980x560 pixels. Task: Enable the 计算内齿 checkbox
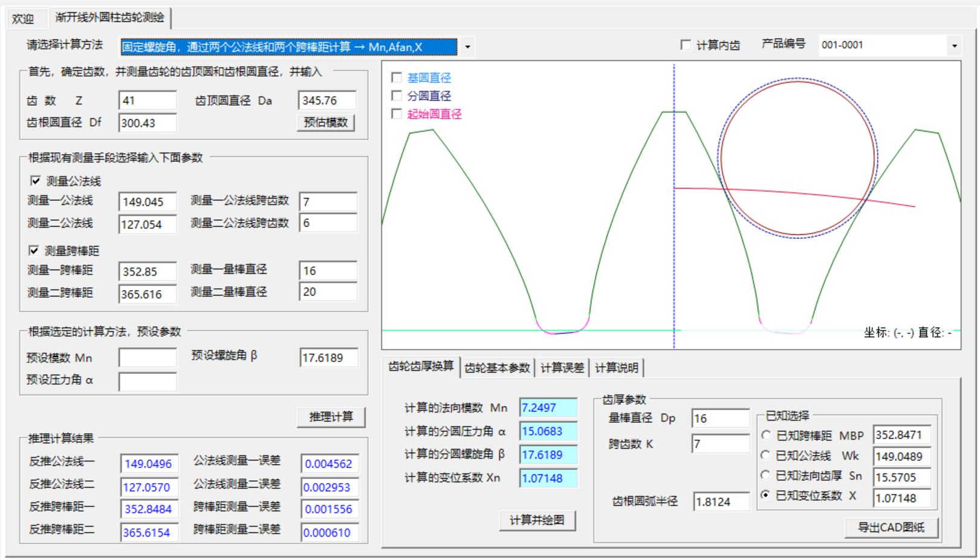tap(686, 45)
